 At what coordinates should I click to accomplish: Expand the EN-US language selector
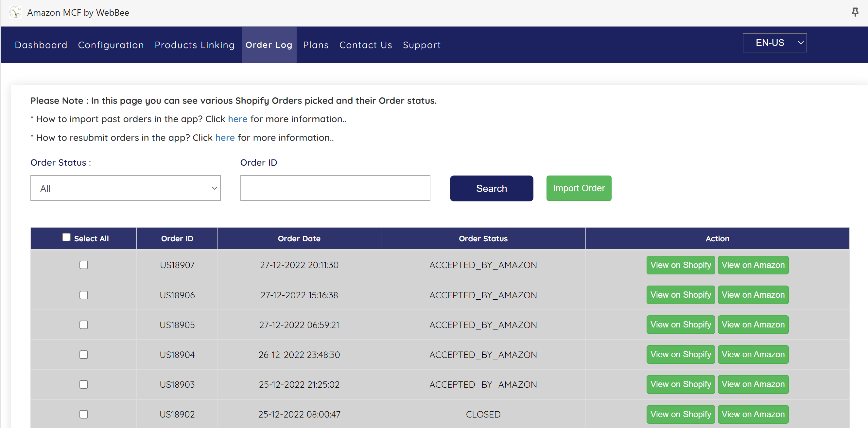pyautogui.click(x=774, y=43)
